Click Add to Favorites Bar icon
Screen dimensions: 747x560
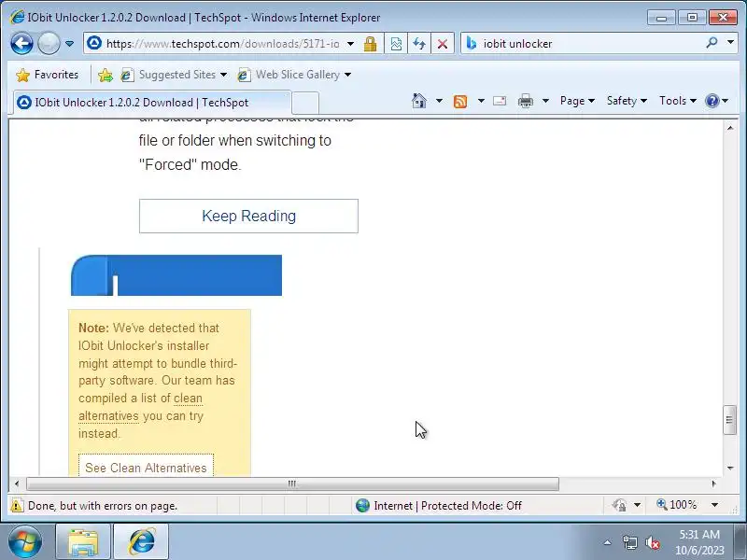point(106,75)
